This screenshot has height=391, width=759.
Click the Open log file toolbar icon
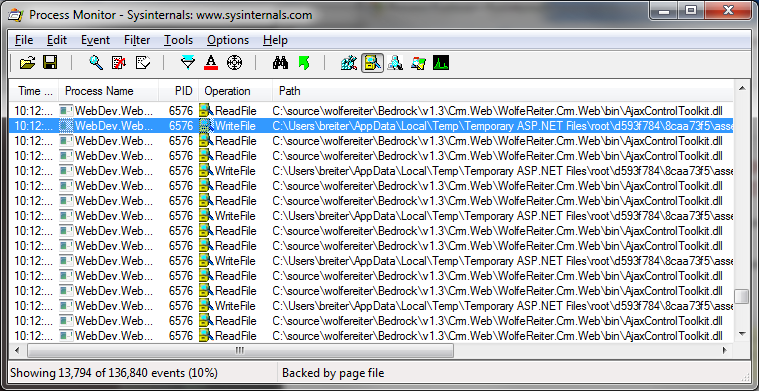pos(28,63)
